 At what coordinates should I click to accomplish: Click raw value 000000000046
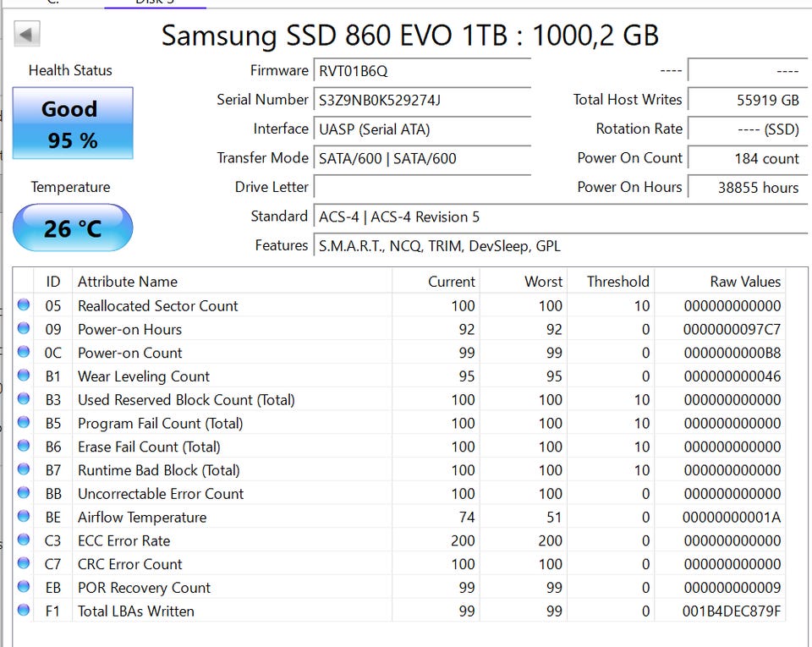coord(732,376)
